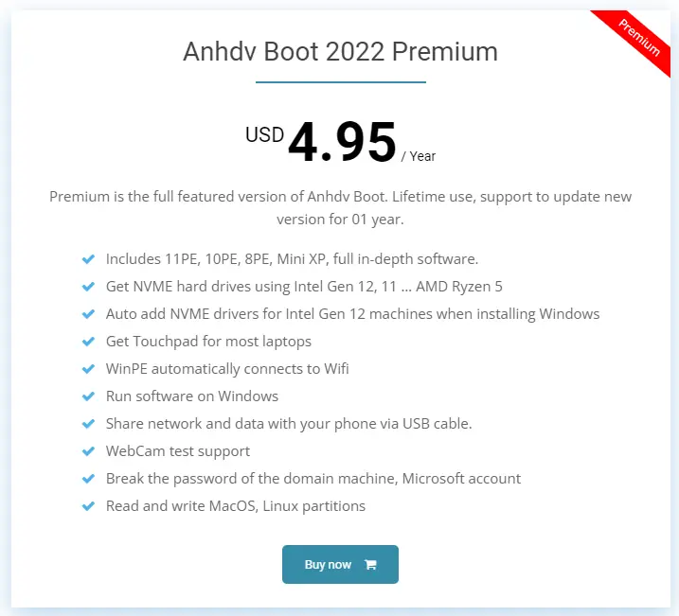Click the shopping cart icon
Screen dimensions: 679x616
370,565
